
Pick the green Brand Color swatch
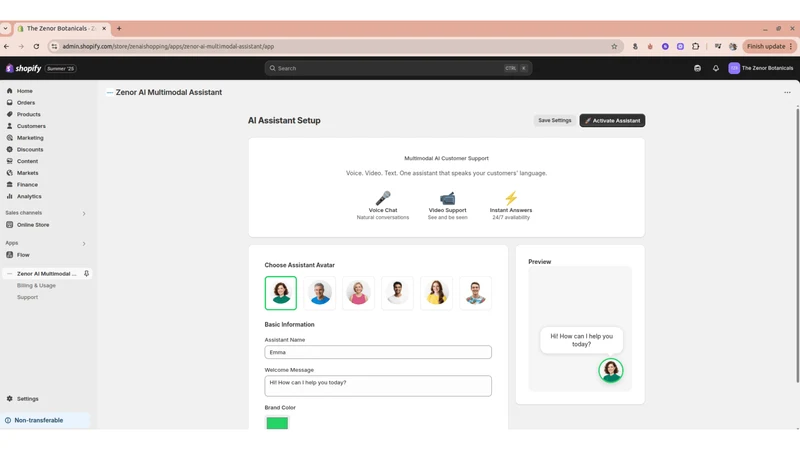click(277, 423)
